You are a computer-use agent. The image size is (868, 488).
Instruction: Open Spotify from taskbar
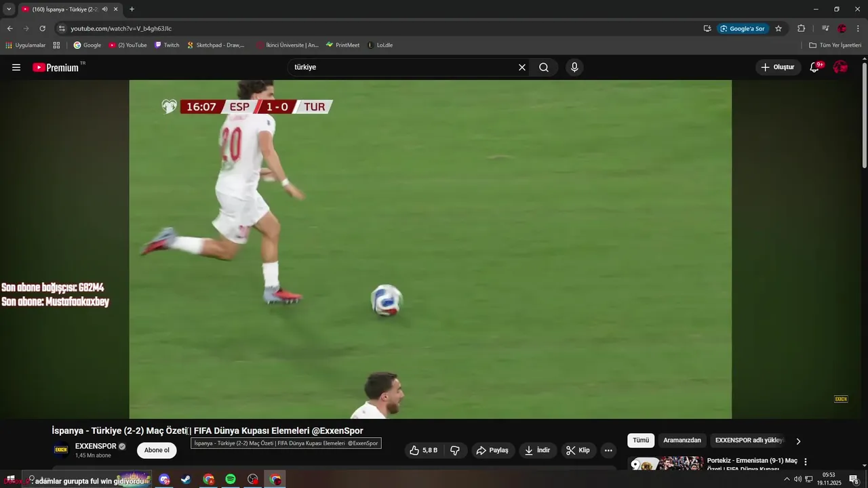pyautogui.click(x=231, y=479)
